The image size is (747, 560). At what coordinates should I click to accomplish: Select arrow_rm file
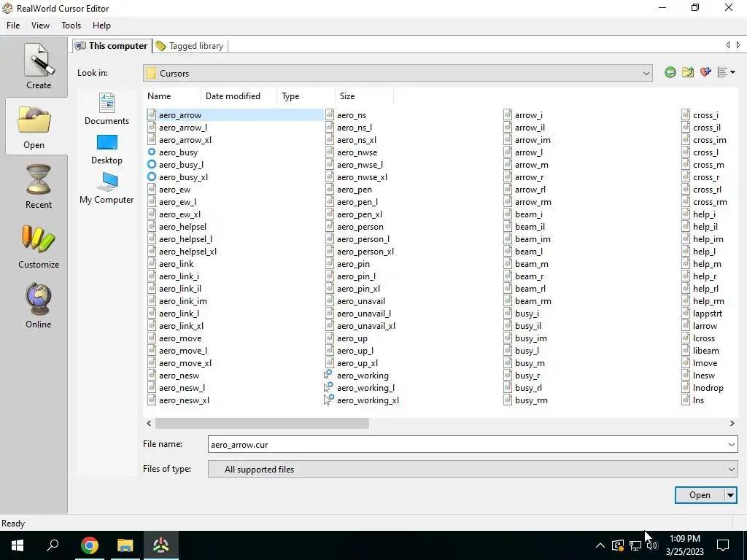click(527, 202)
